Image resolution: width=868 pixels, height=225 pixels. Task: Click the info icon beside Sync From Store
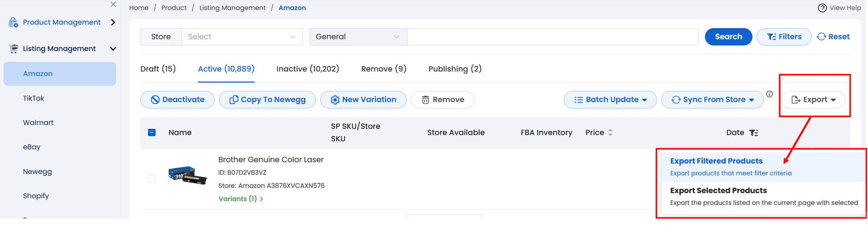pos(769,94)
